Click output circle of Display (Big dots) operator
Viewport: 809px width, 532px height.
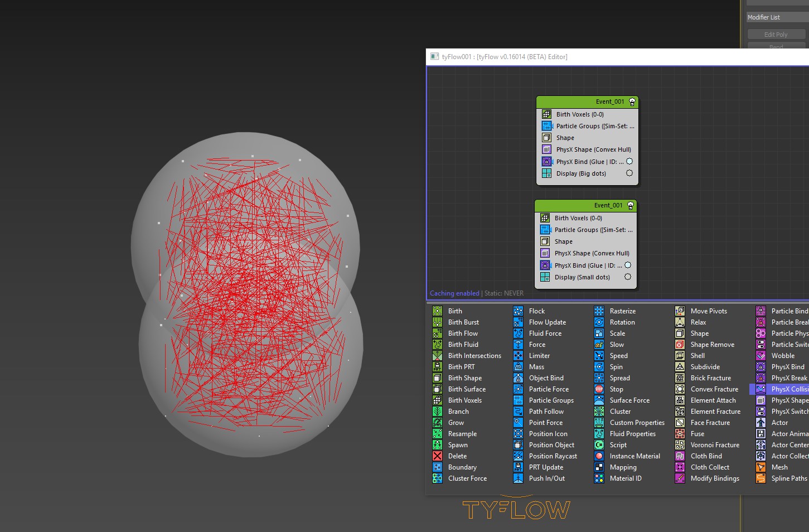click(629, 173)
